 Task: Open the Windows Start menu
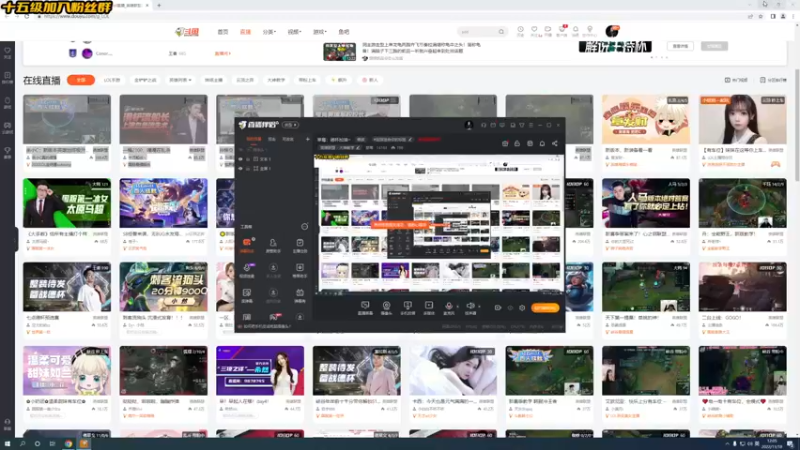pyautogui.click(x=7, y=444)
